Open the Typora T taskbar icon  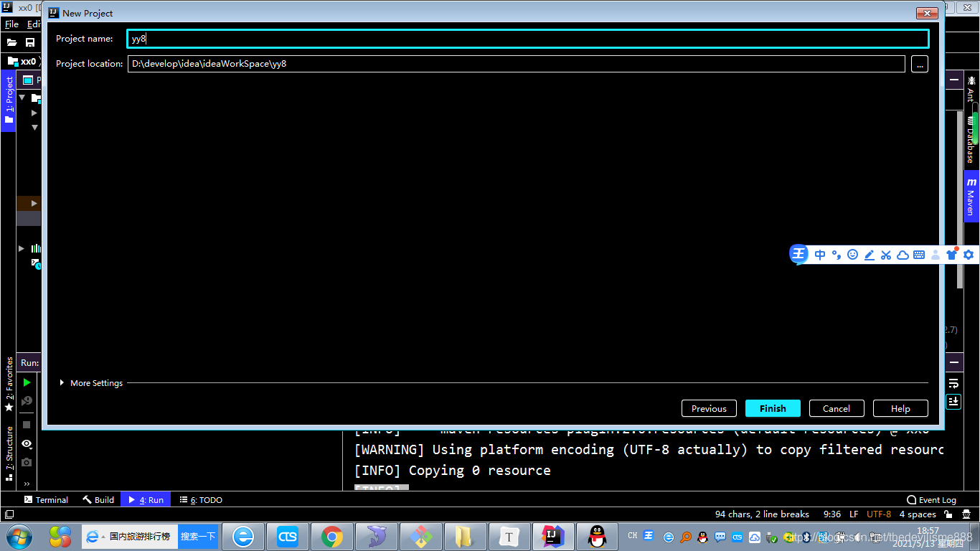(509, 536)
